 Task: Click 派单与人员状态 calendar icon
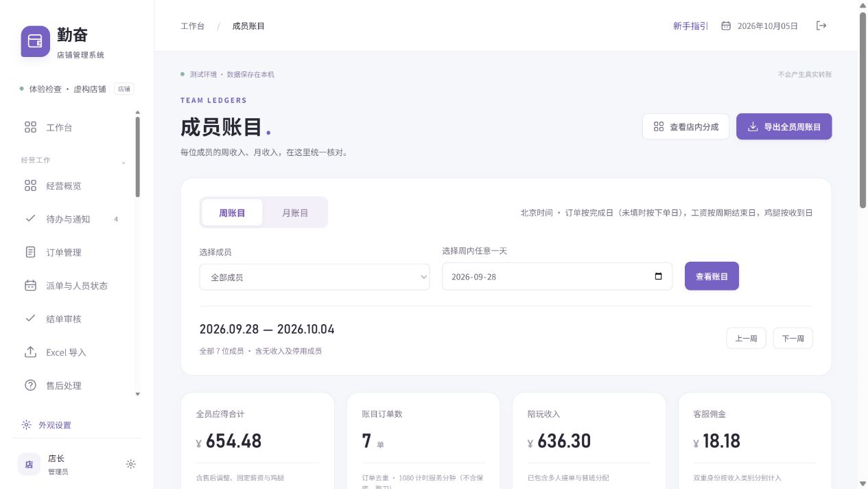(x=30, y=285)
